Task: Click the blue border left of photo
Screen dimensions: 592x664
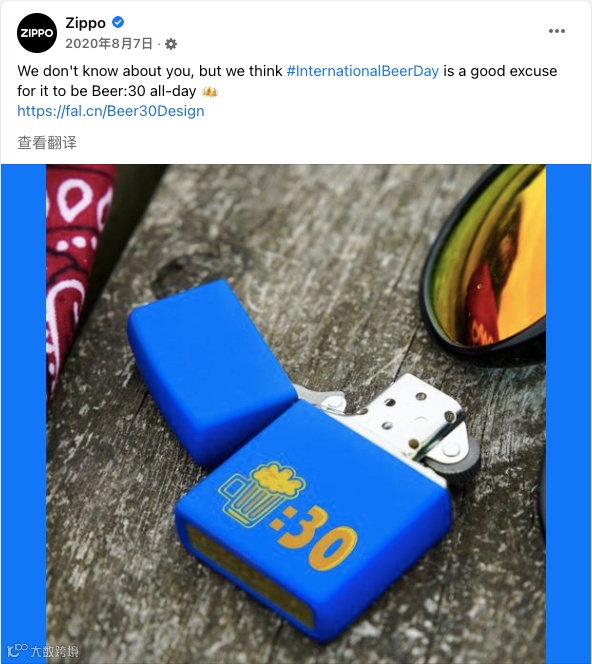Action: point(23,414)
